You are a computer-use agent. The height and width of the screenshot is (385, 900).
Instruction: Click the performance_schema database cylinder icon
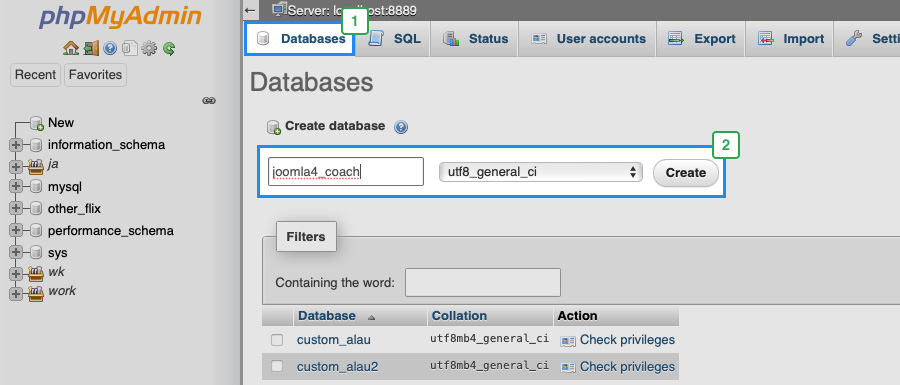[36, 231]
